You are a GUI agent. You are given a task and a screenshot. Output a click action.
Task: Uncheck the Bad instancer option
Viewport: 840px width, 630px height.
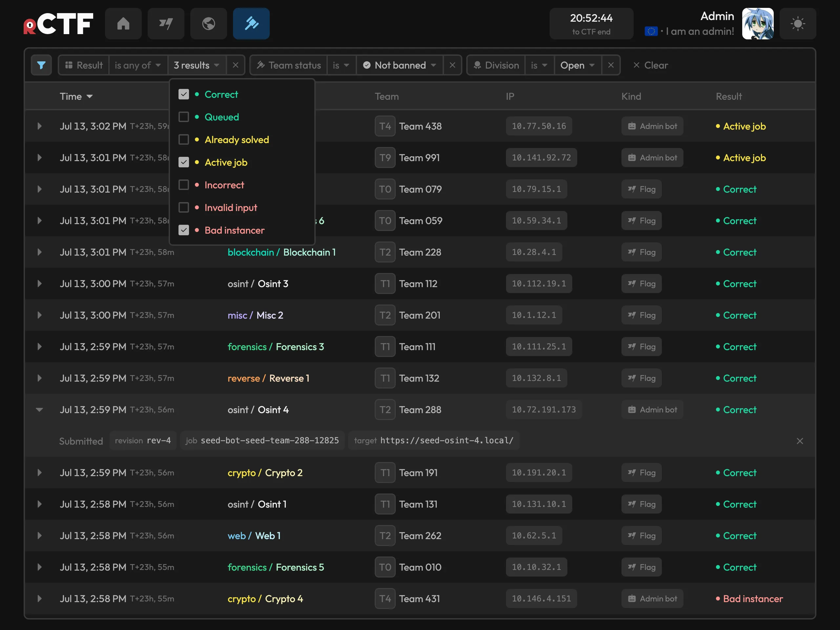click(x=183, y=230)
